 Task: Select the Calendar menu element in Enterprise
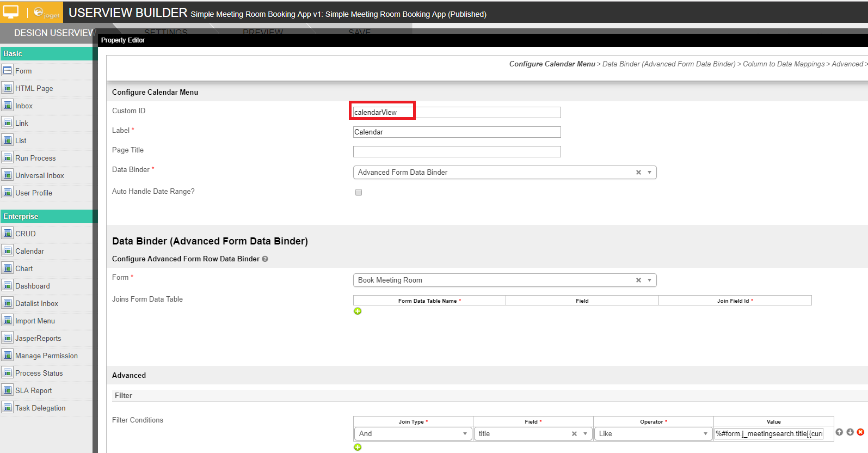pos(30,252)
